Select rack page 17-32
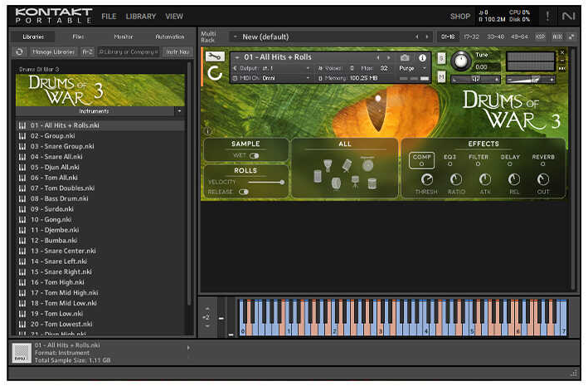The height and width of the screenshot is (386, 588). click(x=471, y=37)
